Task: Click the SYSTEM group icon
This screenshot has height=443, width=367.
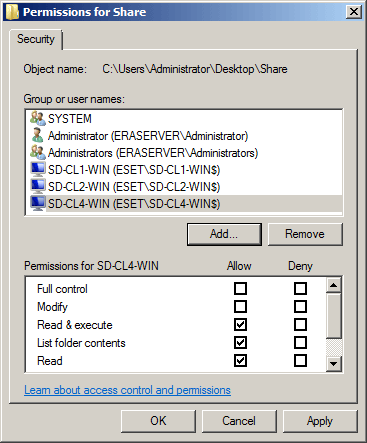Action: click(x=37, y=118)
